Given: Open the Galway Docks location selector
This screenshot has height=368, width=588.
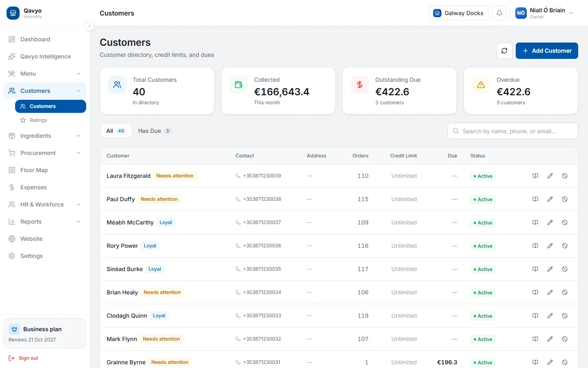Looking at the screenshot, I should [459, 13].
